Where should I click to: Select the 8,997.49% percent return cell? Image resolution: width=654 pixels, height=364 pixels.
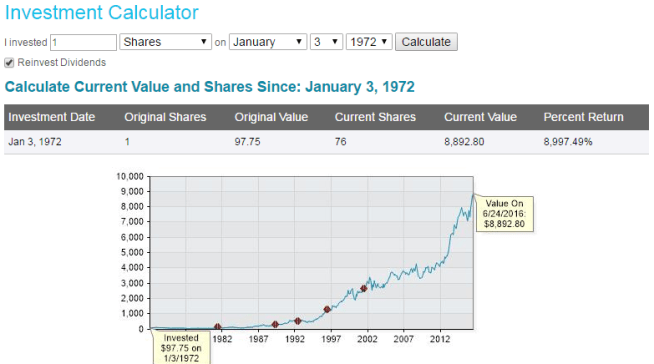[x=568, y=142]
